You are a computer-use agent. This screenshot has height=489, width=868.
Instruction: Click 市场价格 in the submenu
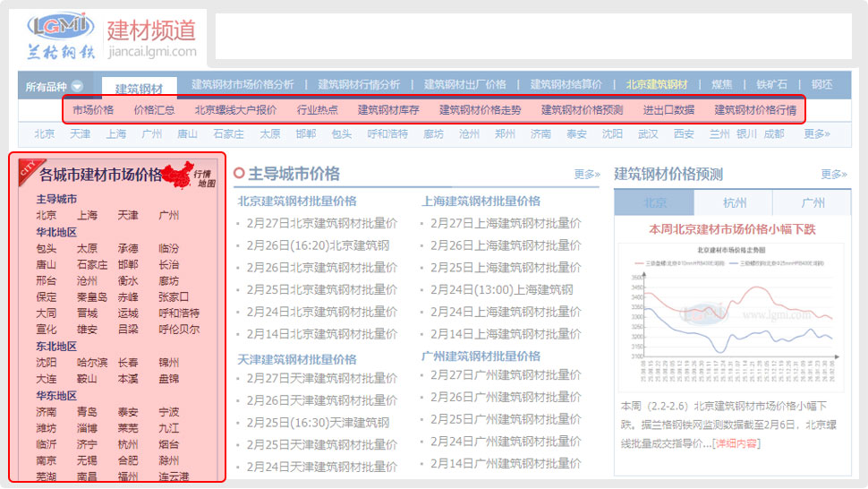(x=93, y=110)
